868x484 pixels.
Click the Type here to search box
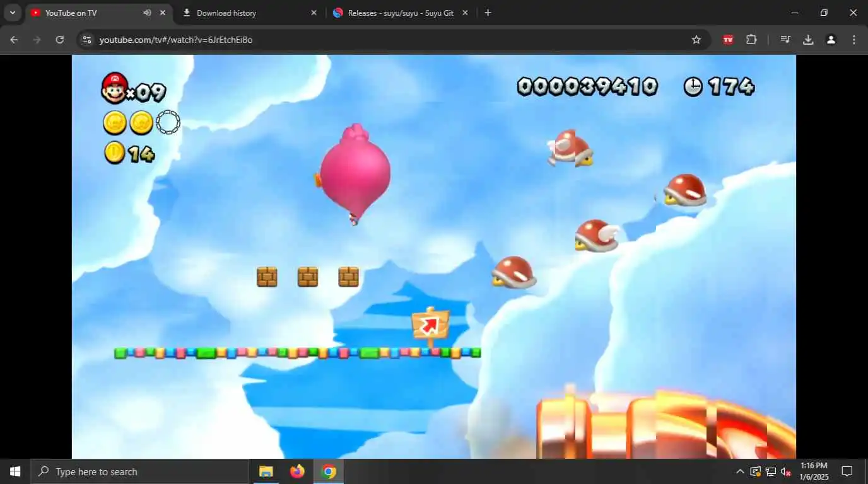click(139, 471)
